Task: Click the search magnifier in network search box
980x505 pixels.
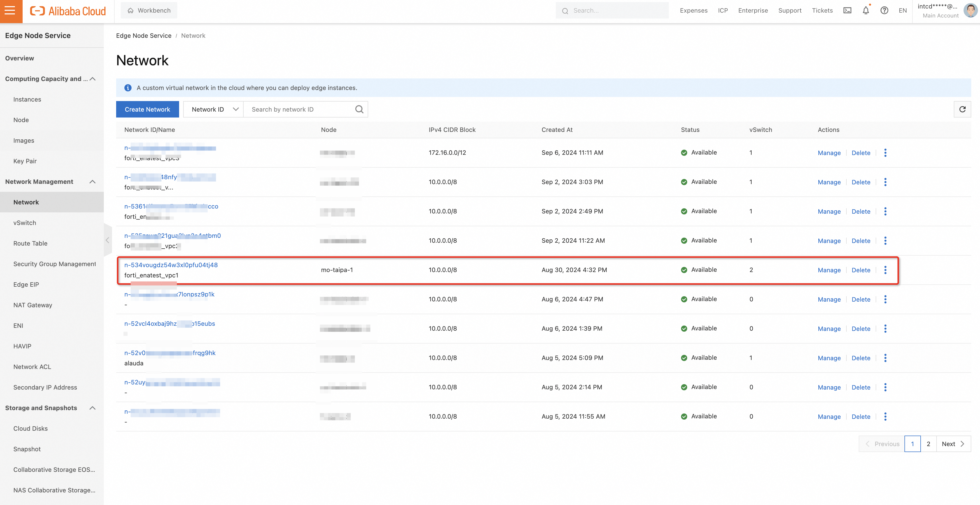Action: point(359,109)
